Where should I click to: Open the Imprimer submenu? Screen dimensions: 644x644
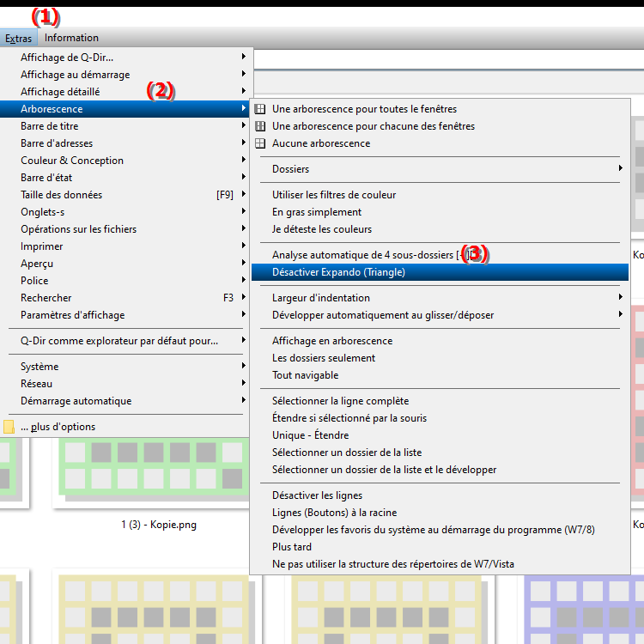(x=125, y=246)
